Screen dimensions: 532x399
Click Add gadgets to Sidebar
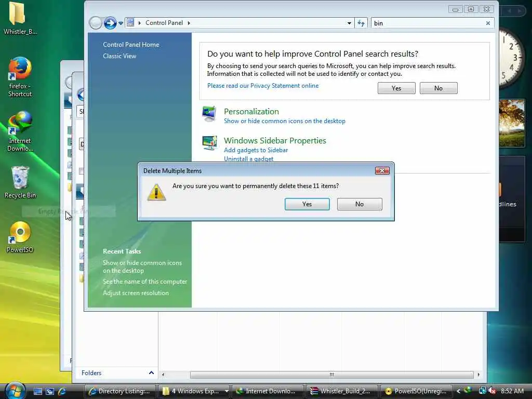256,150
